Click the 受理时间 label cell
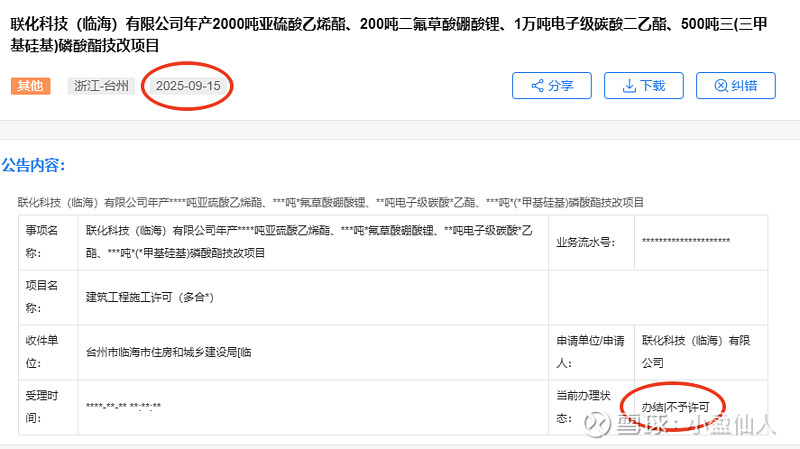This screenshot has height=449, width=800. pyautogui.click(x=48, y=407)
